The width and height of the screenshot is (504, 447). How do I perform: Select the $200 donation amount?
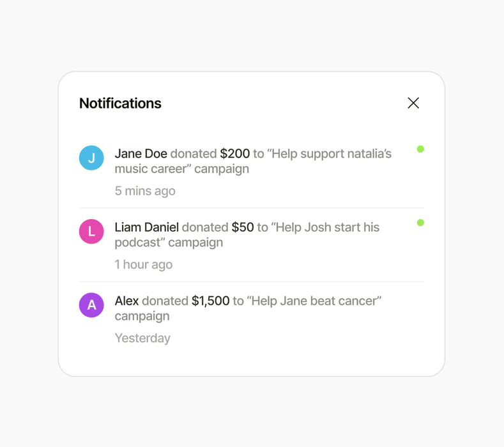click(x=234, y=154)
